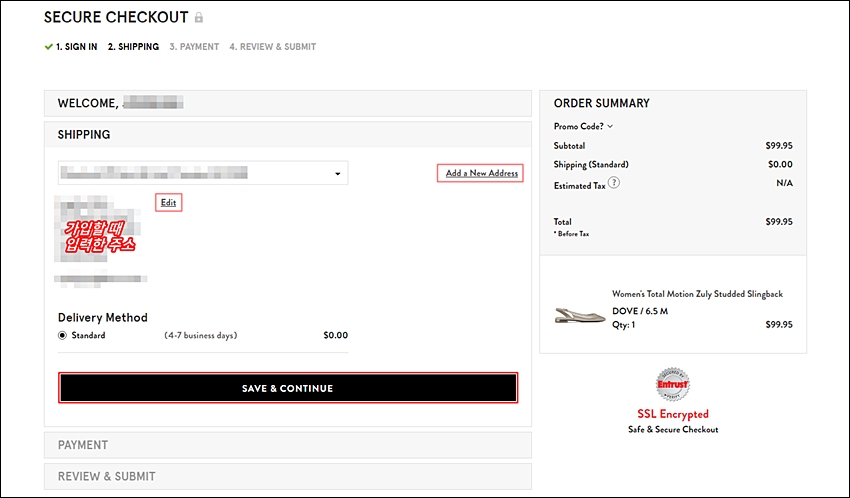Viewport: 850px width, 498px height.
Task: Select the Standard delivery radio button
Action: (x=62, y=335)
